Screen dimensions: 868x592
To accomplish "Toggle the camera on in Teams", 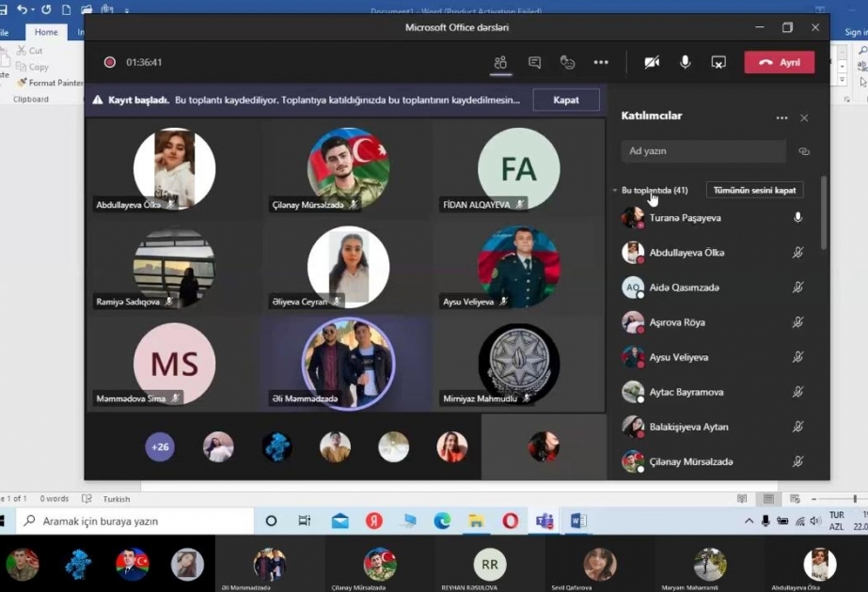I will pos(652,62).
